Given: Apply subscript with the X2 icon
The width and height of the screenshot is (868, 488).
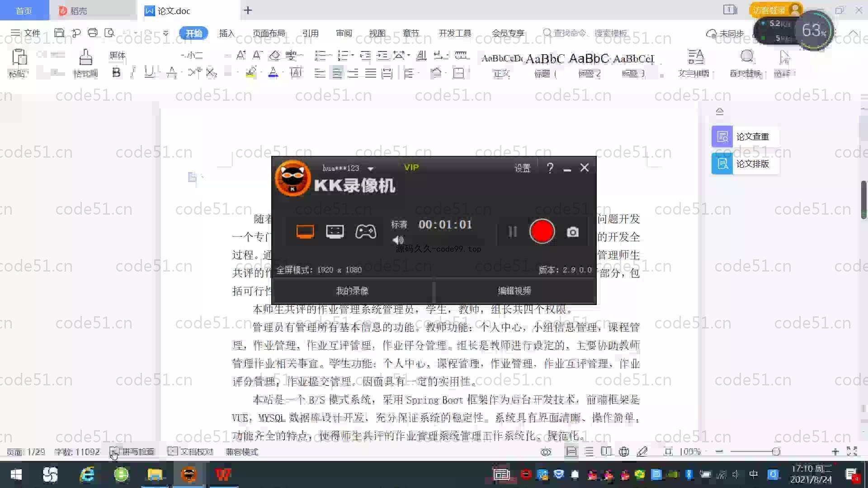Looking at the screenshot, I should click(212, 73).
